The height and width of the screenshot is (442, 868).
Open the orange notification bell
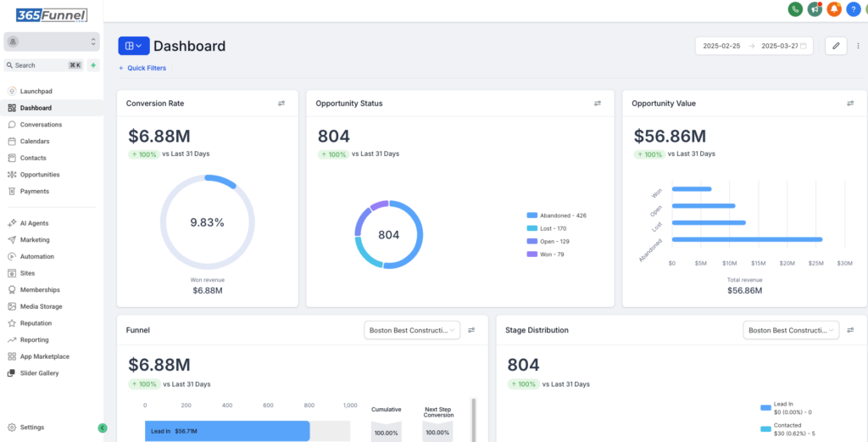pyautogui.click(x=834, y=8)
